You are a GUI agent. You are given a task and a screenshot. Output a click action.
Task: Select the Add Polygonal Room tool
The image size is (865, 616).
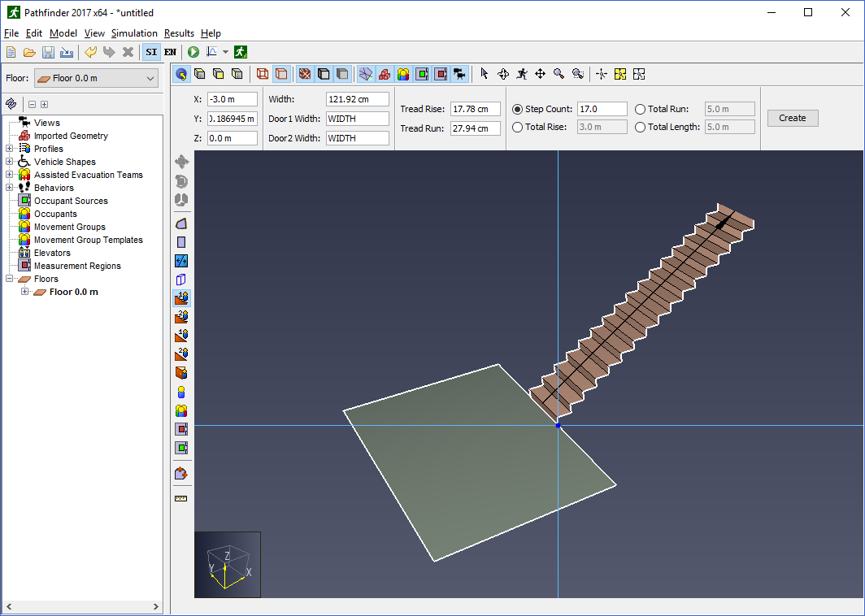[181, 224]
